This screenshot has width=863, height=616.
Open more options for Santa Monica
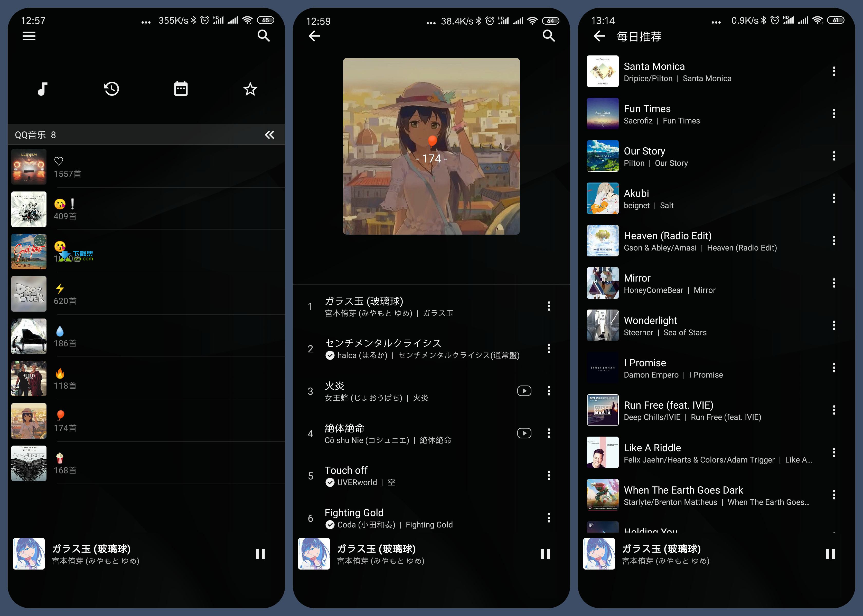tap(834, 71)
